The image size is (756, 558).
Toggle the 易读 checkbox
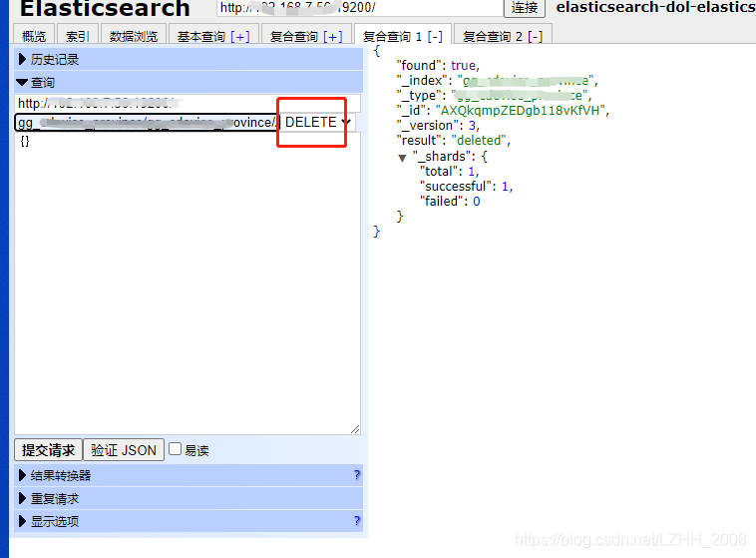[x=175, y=449]
